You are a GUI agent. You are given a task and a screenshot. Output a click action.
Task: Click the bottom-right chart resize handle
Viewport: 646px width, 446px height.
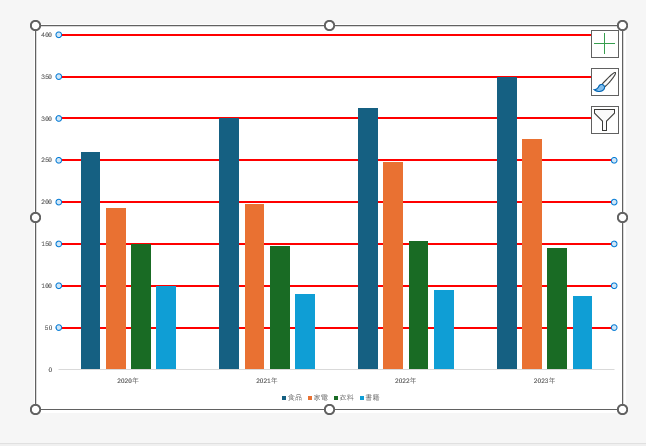[622, 409]
